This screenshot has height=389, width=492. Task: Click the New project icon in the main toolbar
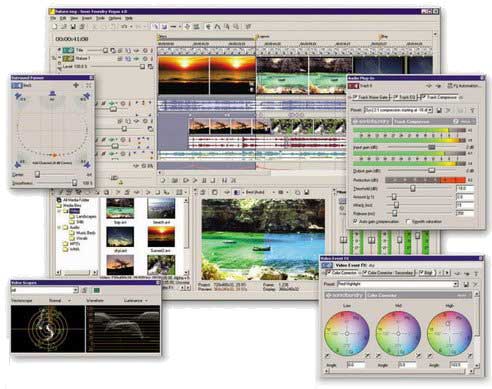[x=55, y=26]
